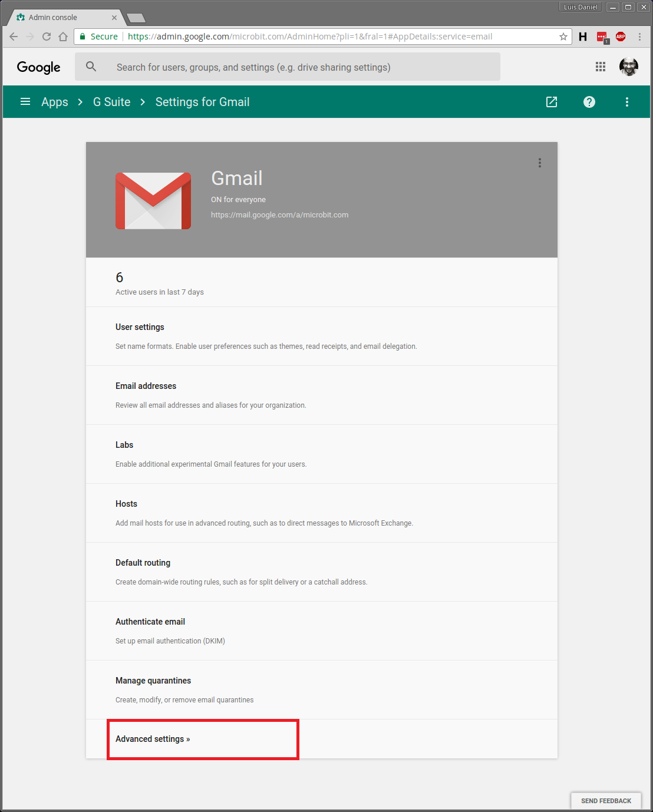Open the H browser extension
Image resolution: width=653 pixels, height=812 pixels.
pyautogui.click(x=583, y=37)
